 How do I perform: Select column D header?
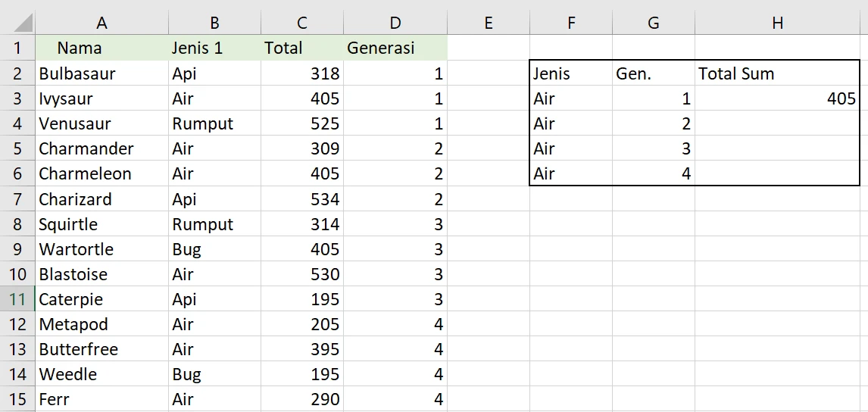(x=395, y=22)
